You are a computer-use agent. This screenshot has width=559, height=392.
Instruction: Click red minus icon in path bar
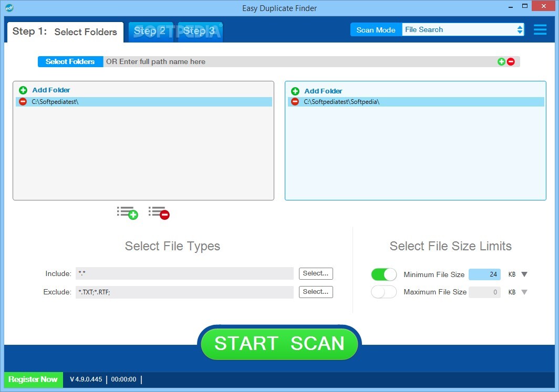[511, 62]
